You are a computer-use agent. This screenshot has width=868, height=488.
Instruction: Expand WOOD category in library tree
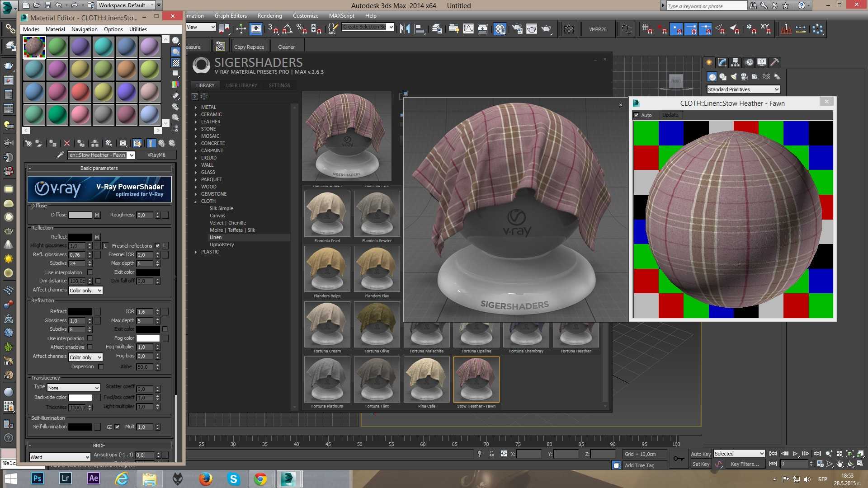196,187
